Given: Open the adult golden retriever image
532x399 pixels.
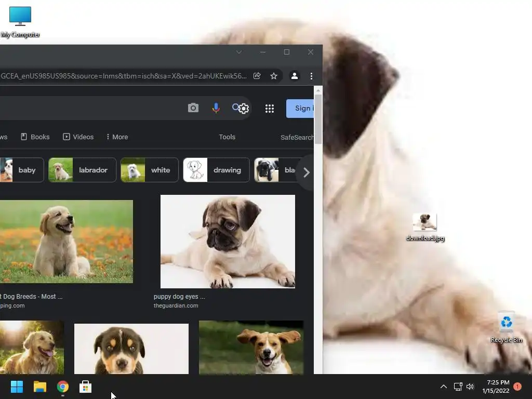Looking at the screenshot, I should 32,348.
